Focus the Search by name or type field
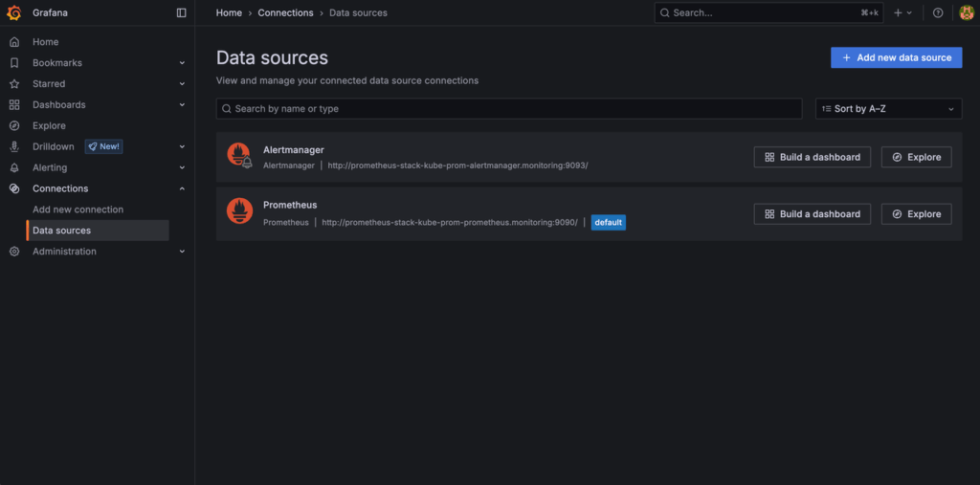This screenshot has height=485, width=980. point(509,109)
